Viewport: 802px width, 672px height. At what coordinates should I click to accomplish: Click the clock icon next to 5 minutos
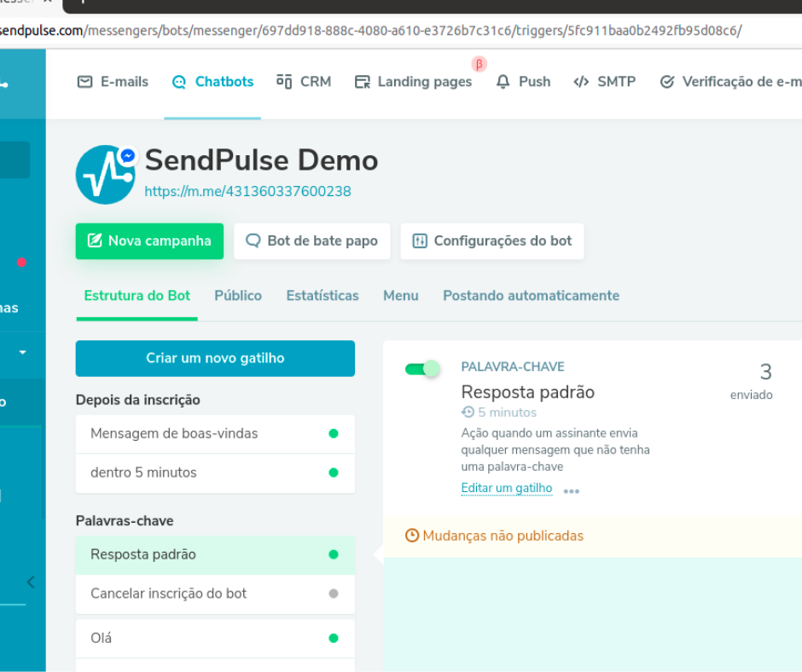[x=468, y=412]
